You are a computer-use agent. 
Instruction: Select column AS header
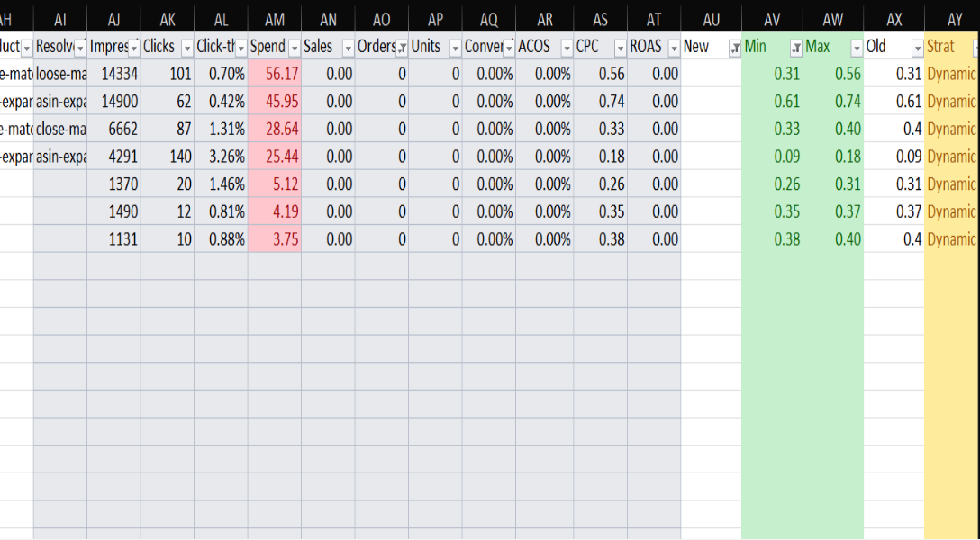[x=601, y=20]
